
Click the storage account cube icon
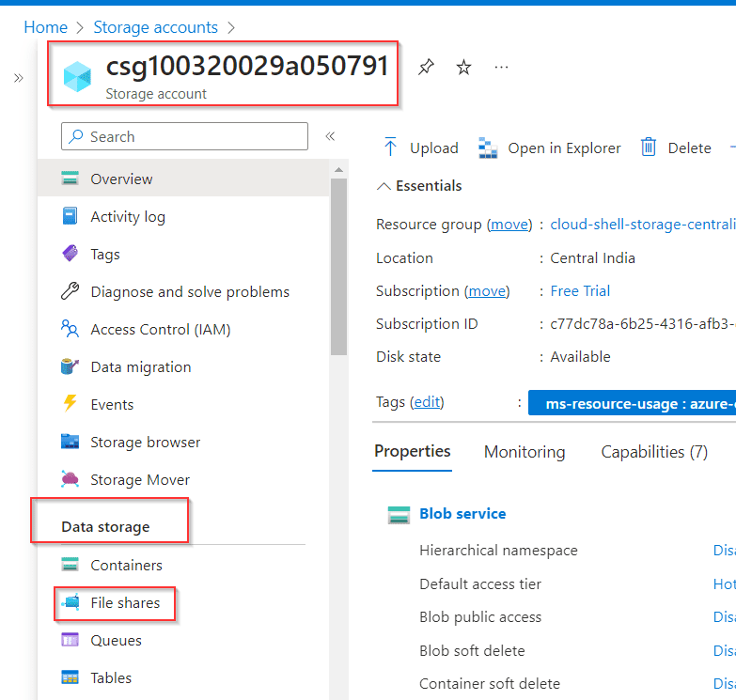[x=77, y=76]
